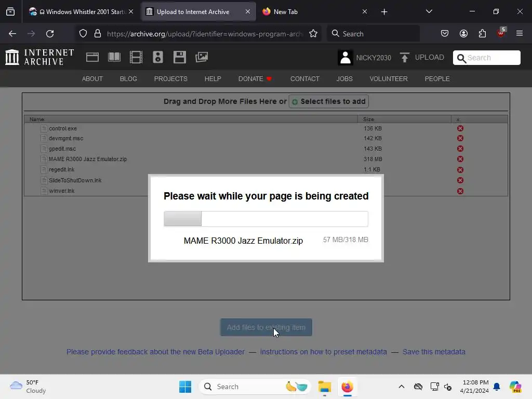This screenshot has width=532, height=399.
Task: Click the Firefox taskbar icon
Action: [x=347, y=387]
